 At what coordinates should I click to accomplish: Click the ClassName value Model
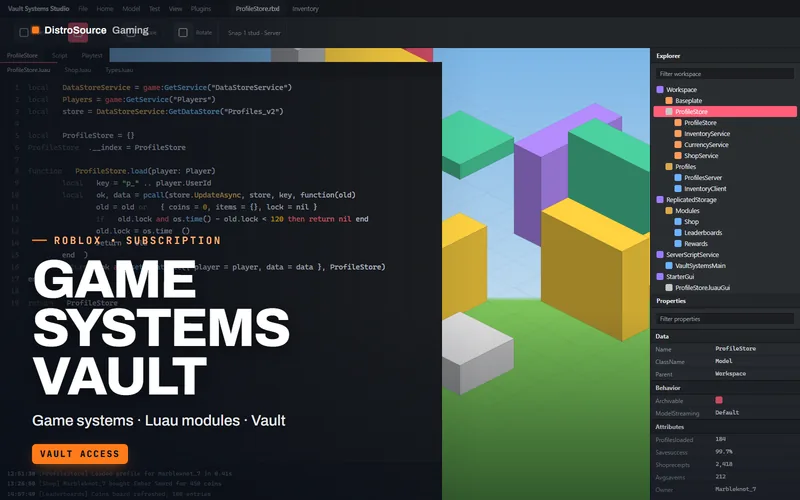pyautogui.click(x=723, y=361)
